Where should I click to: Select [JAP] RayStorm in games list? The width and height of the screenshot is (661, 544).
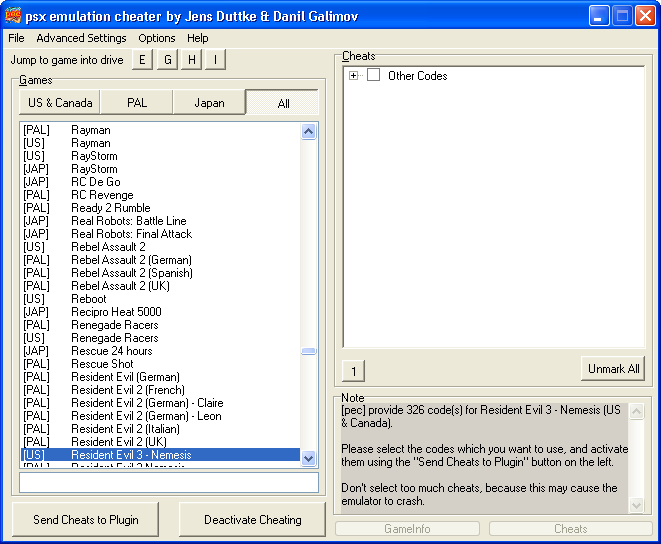[x=161, y=169]
